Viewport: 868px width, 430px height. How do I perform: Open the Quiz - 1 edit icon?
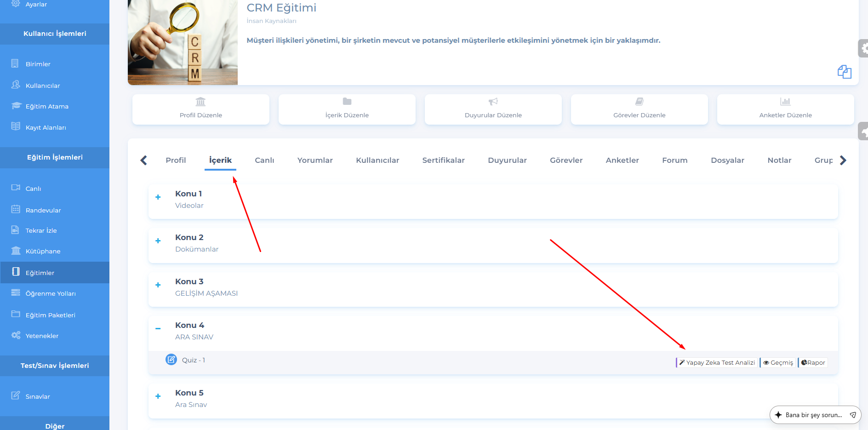171,360
